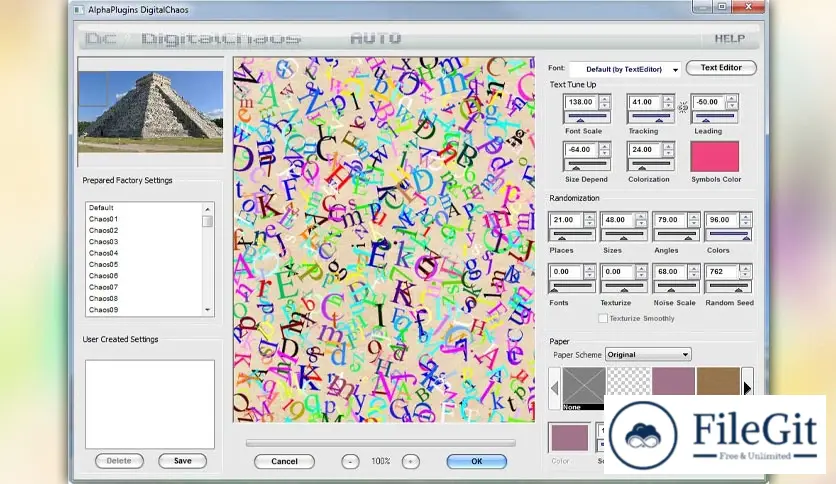The height and width of the screenshot is (484, 836).
Task: Click the Colors value stepper arrows
Action: [745, 220]
